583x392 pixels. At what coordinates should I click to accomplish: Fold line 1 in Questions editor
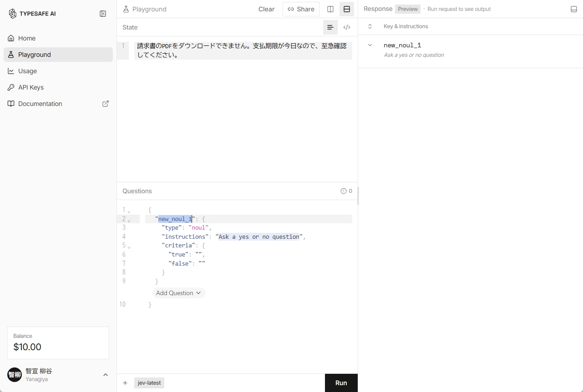[129, 212]
